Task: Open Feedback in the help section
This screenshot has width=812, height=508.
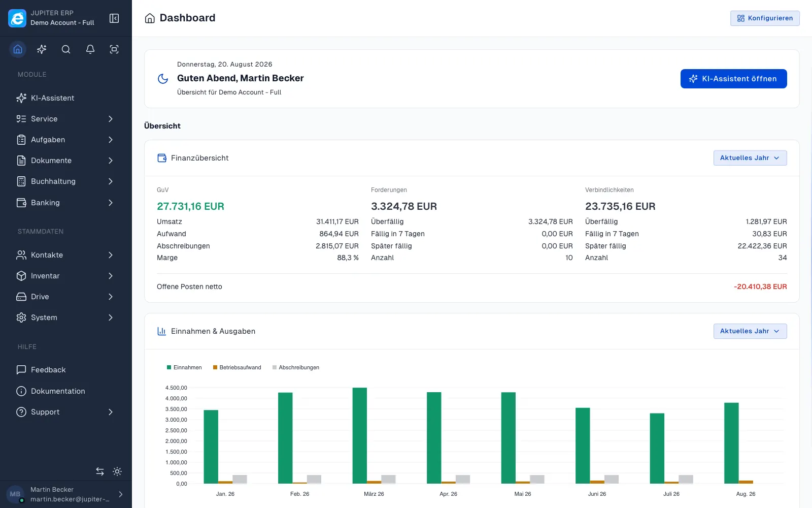Action: [x=66, y=370]
